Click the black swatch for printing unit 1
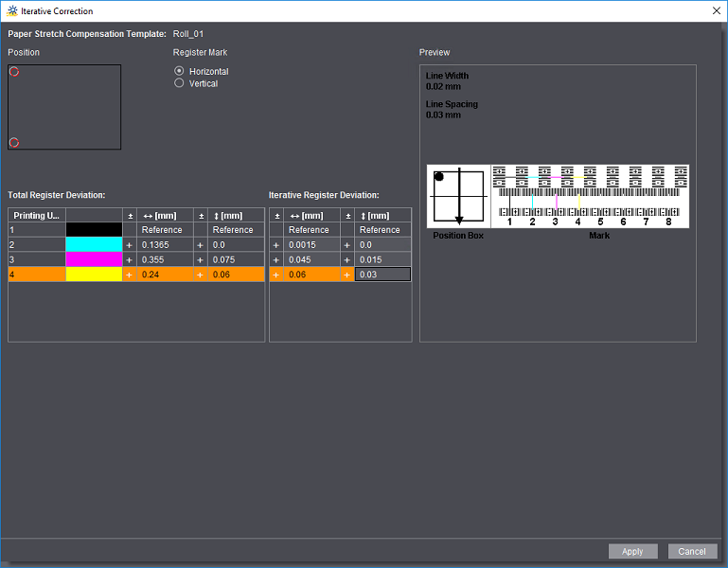Viewport: 728px width, 568px height. point(94,230)
